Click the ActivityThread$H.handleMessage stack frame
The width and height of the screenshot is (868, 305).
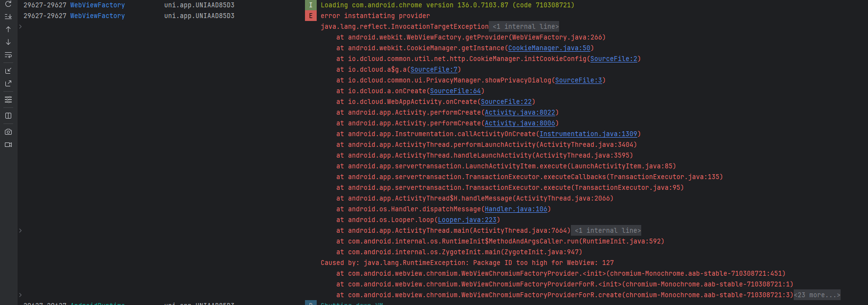(475, 199)
